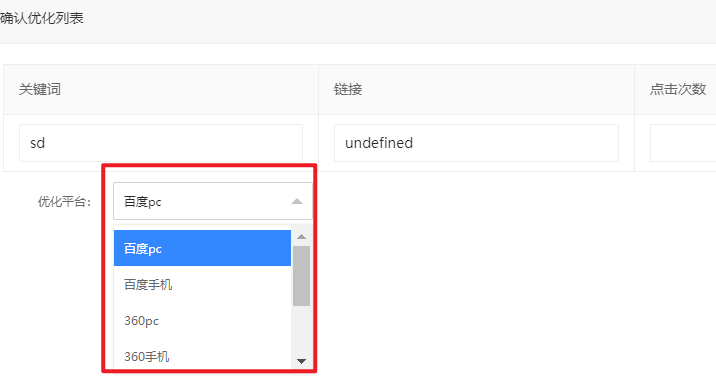Click blank dialog area to close platform dropdown
716x376 pixels.
tap(502, 274)
